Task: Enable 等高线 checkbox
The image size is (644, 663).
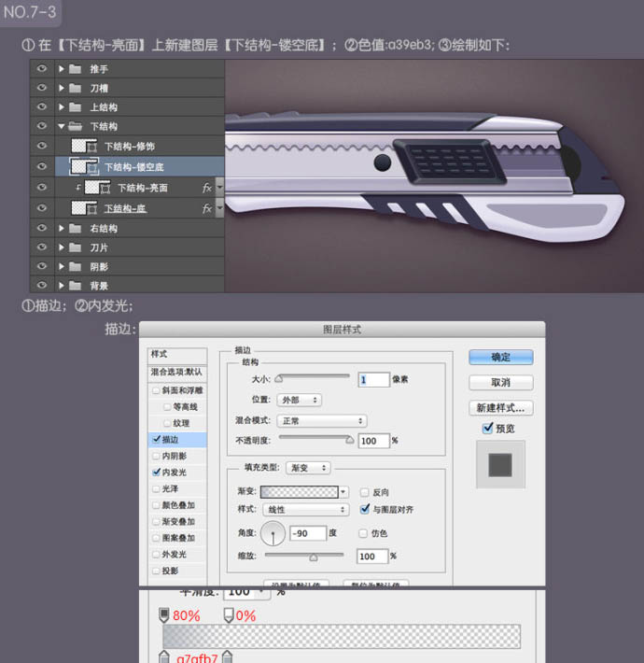Action: [x=167, y=407]
